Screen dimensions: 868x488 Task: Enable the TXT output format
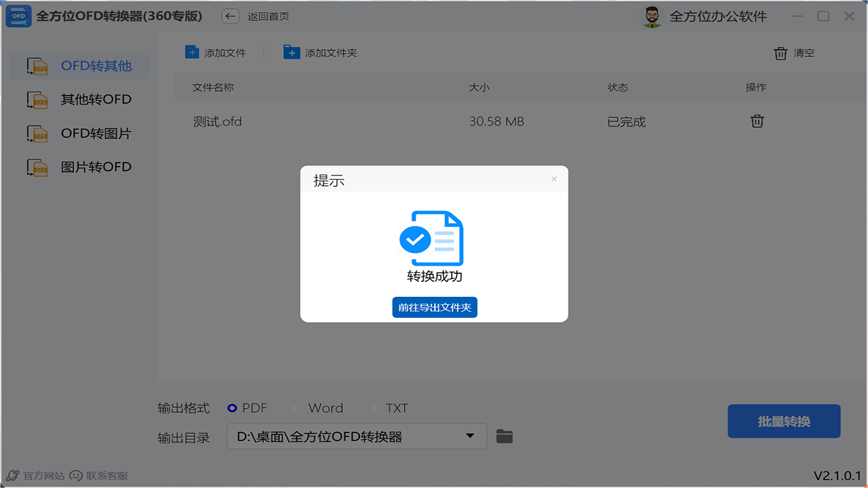tap(374, 408)
